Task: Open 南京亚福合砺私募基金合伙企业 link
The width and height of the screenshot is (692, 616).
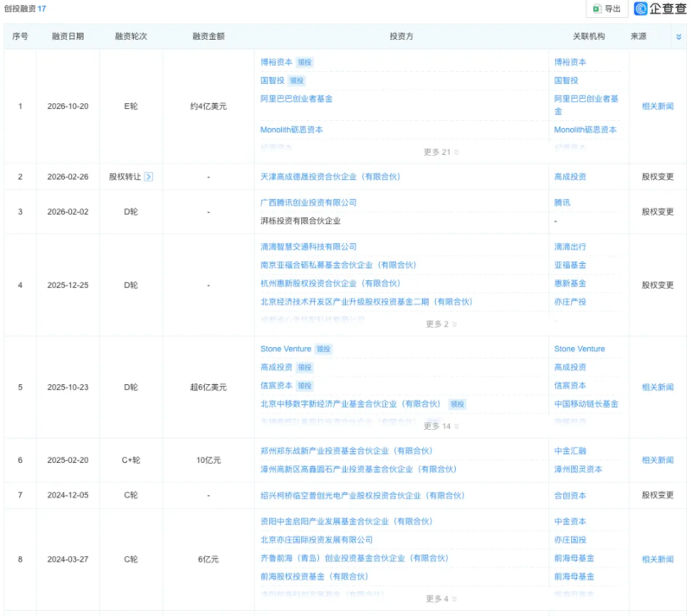Action: pos(338,266)
